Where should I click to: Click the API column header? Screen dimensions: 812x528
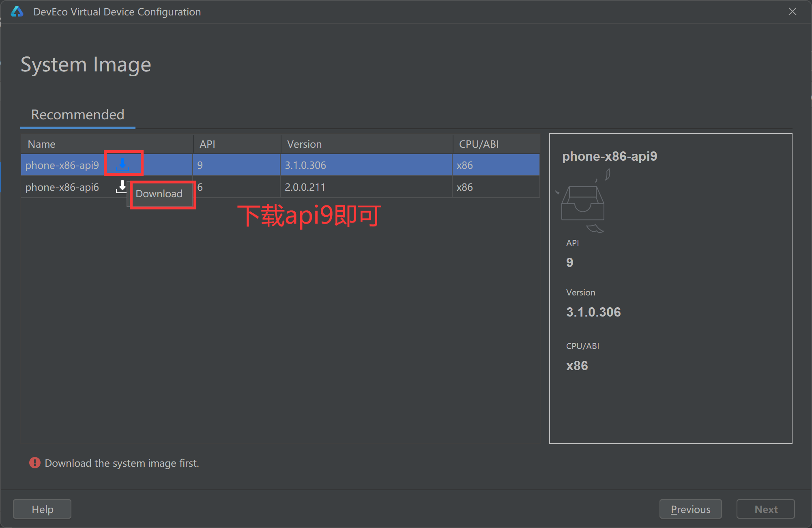[207, 144]
